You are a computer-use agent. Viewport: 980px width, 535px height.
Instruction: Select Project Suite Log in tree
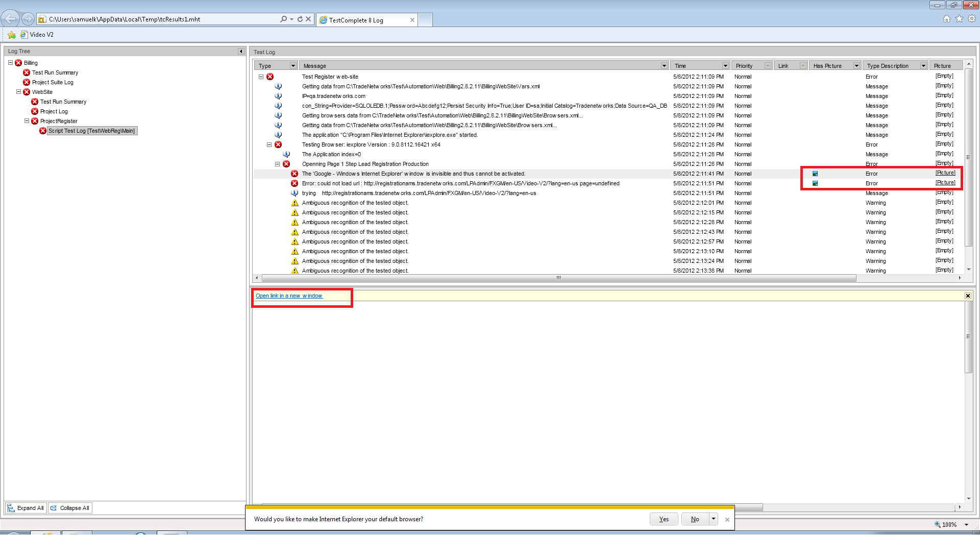(x=53, y=82)
